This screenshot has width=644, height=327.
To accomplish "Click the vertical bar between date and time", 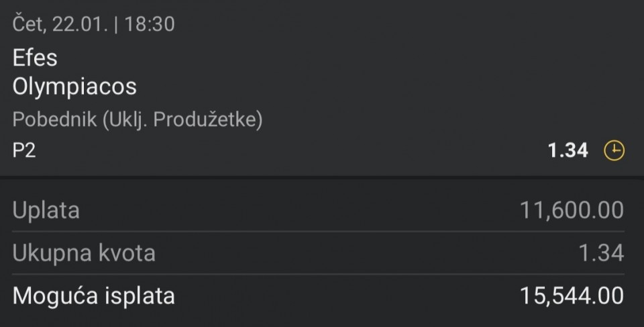I will (115, 25).
